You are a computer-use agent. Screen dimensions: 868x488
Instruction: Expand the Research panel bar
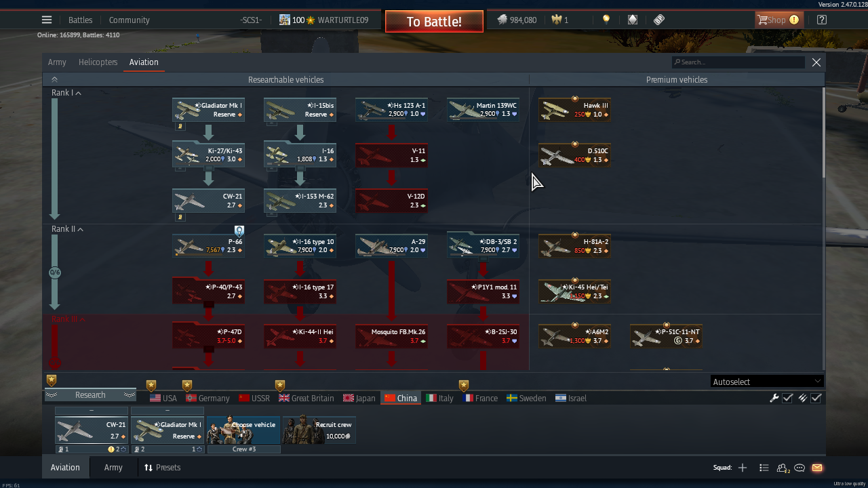click(x=90, y=395)
